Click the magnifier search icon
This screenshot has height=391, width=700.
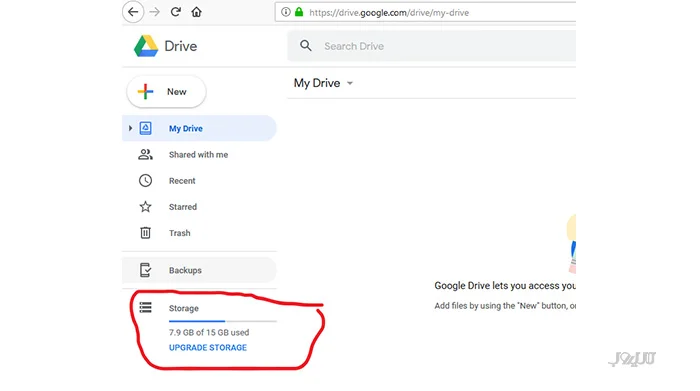pyautogui.click(x=306, y=46)
